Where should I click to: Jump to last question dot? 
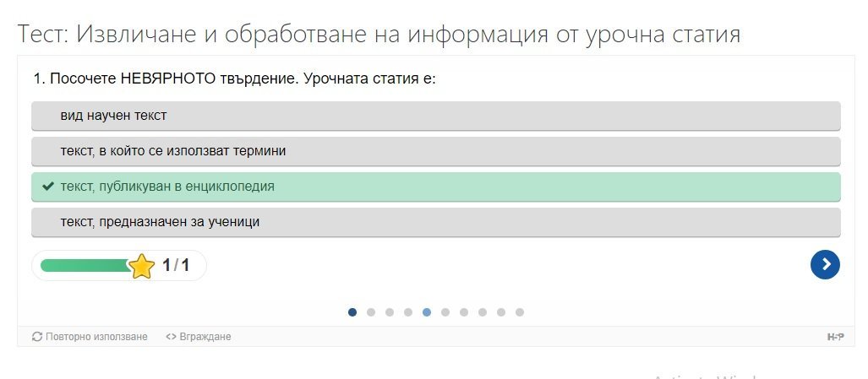pyautogui.click(x=520, y=312)
